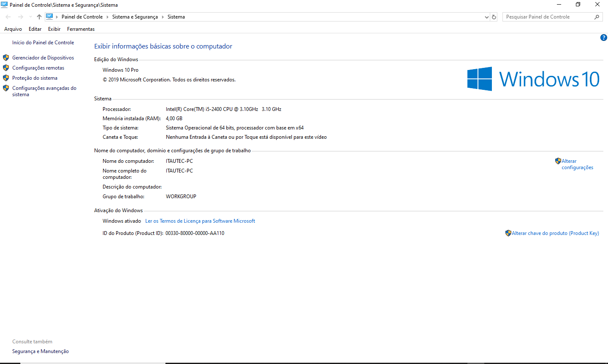Viewport: 608px width, 364px height.
Task: Click the processor value Intel Core i5-2400
Action: tap(223, 109)
